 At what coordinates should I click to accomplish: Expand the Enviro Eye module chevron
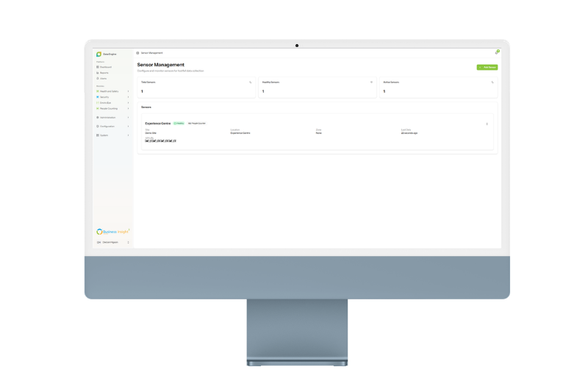coord(128,103)
